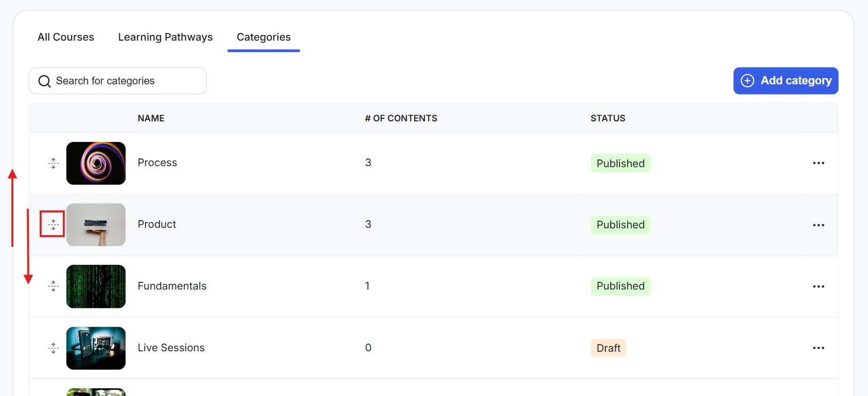Click the magnifier search icon
Viewport: 868px width, 396px height.
tap(45, 81)
